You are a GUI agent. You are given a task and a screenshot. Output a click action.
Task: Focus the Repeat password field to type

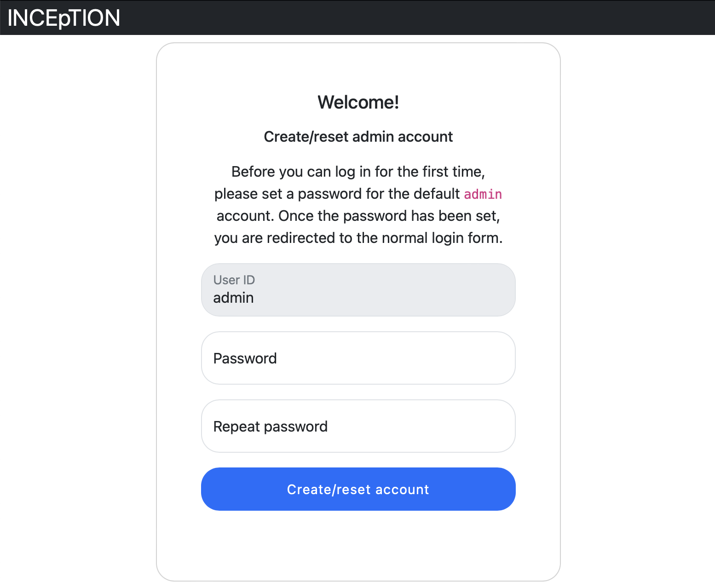(358, 426)
